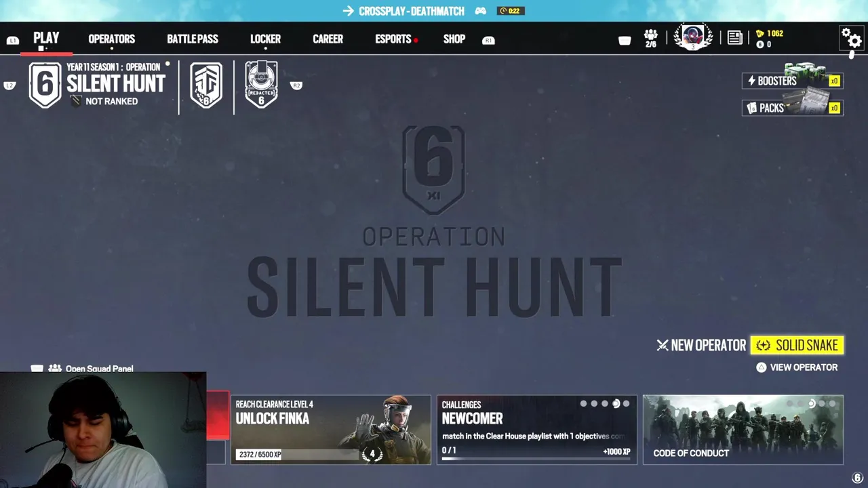Click the 2372 / 6500 XP progress bar
Screen dimensions: 868x488
pos(297,454)
